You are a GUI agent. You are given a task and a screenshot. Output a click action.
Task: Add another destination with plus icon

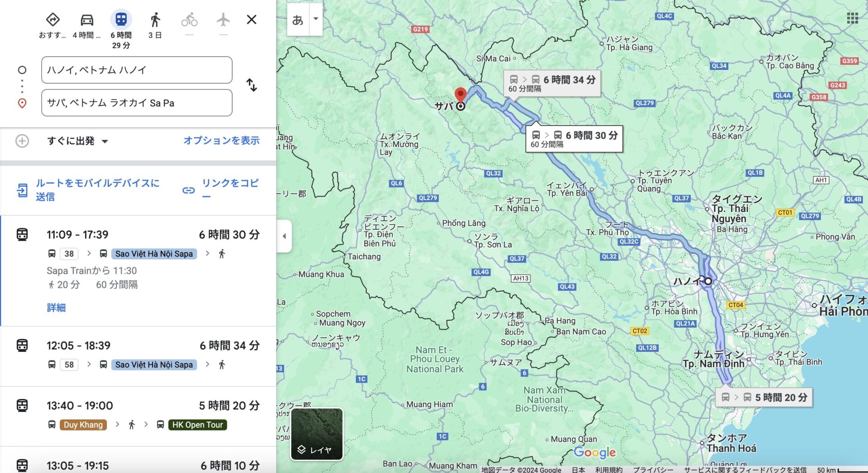(22, 141)
